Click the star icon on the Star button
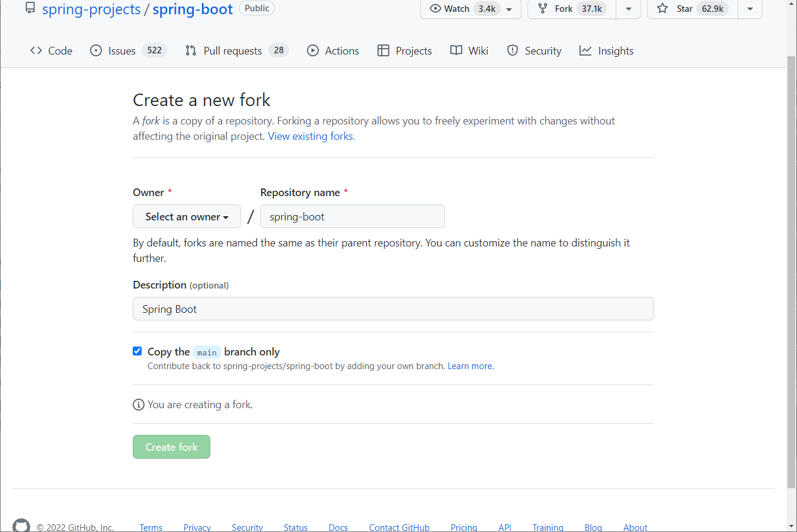Viewport: 797px width, 532px height. [x=662, y=8]
